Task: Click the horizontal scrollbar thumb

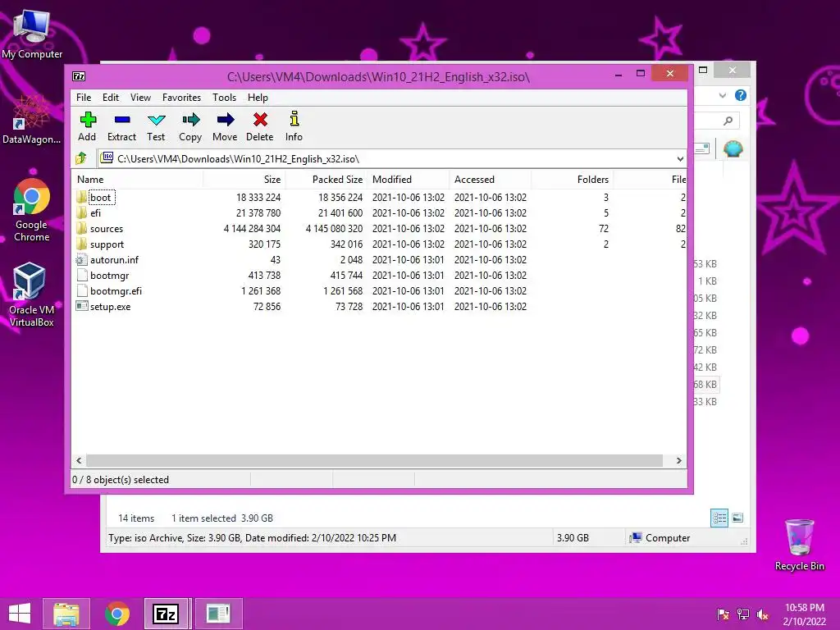Action: (374, 461)
